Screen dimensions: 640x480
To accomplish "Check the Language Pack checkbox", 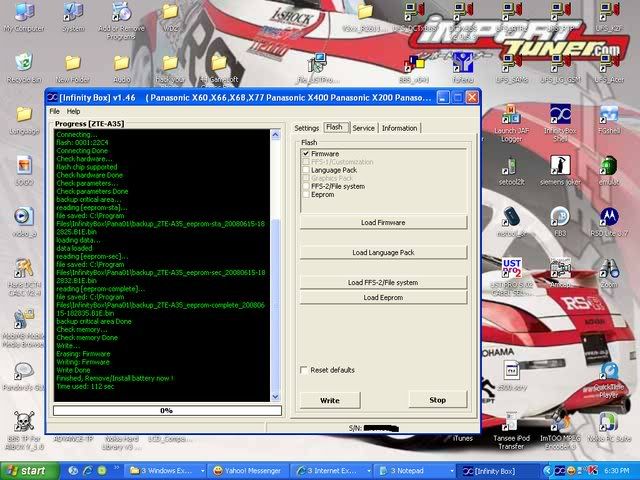I will tap(306, 170).
